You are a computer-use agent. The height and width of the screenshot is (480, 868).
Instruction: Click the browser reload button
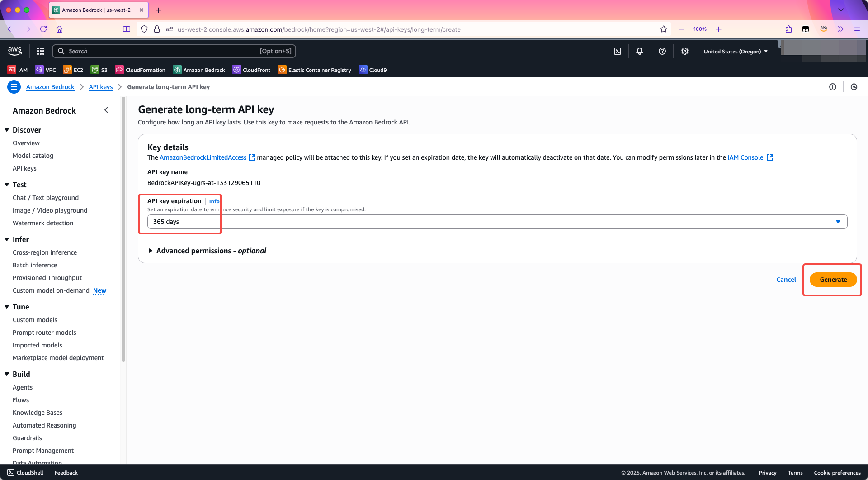pyautogui.click(x=43, y=29)
